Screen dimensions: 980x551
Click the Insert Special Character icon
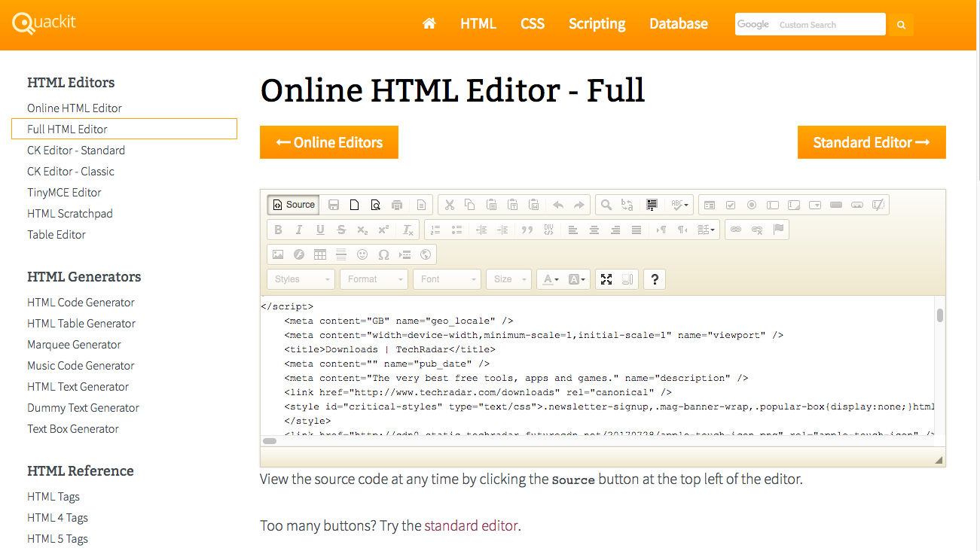coord(383,254)
